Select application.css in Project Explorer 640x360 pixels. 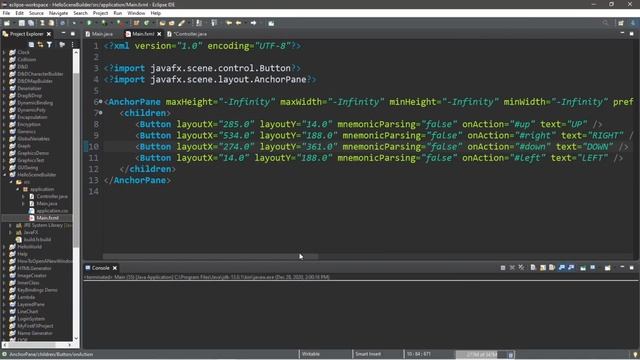(x=49, y=211)
